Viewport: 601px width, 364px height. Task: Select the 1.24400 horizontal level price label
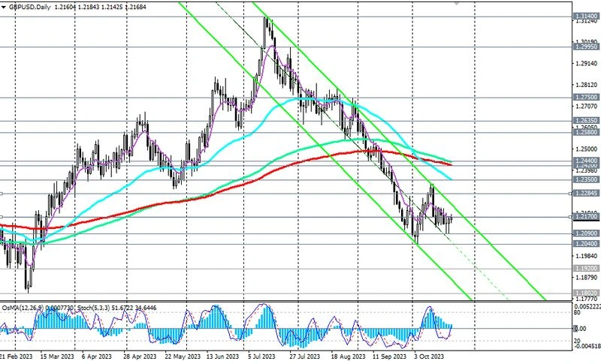(x=587, y=161)
